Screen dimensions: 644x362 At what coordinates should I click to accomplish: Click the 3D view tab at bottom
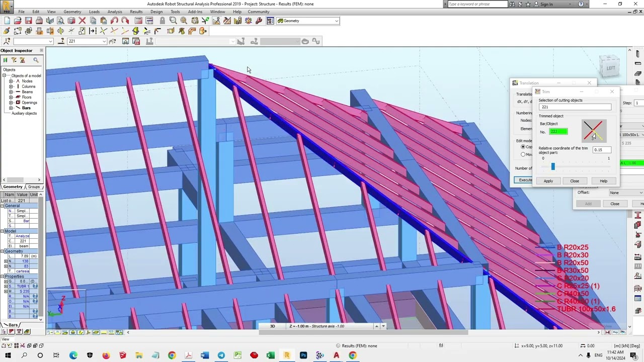pyautogui.click(x=272, y=326)
